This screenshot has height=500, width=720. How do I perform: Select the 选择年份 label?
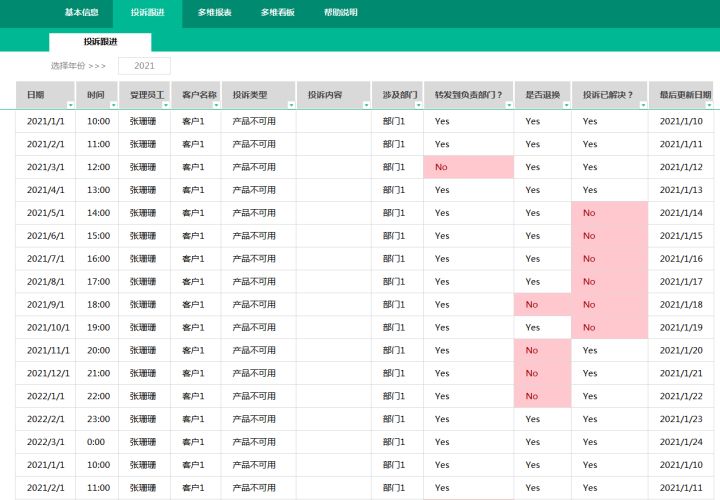tap(78, 66)
